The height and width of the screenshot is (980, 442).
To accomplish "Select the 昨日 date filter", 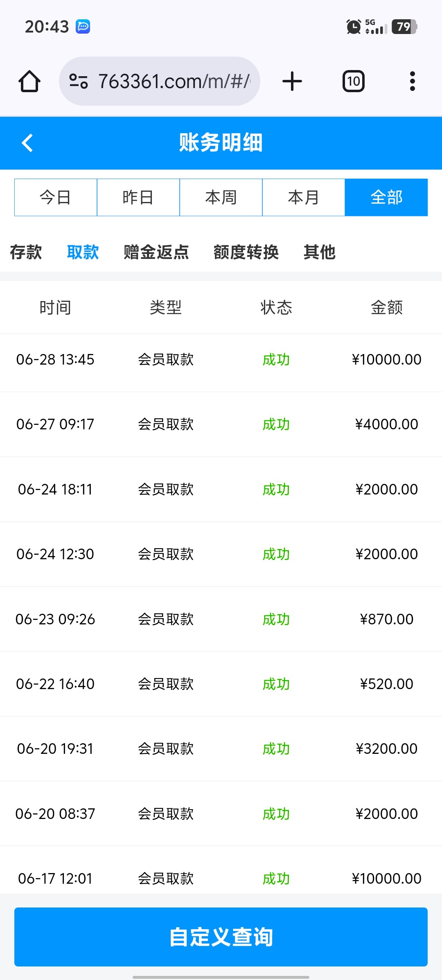I will click(x=138, y=197).
